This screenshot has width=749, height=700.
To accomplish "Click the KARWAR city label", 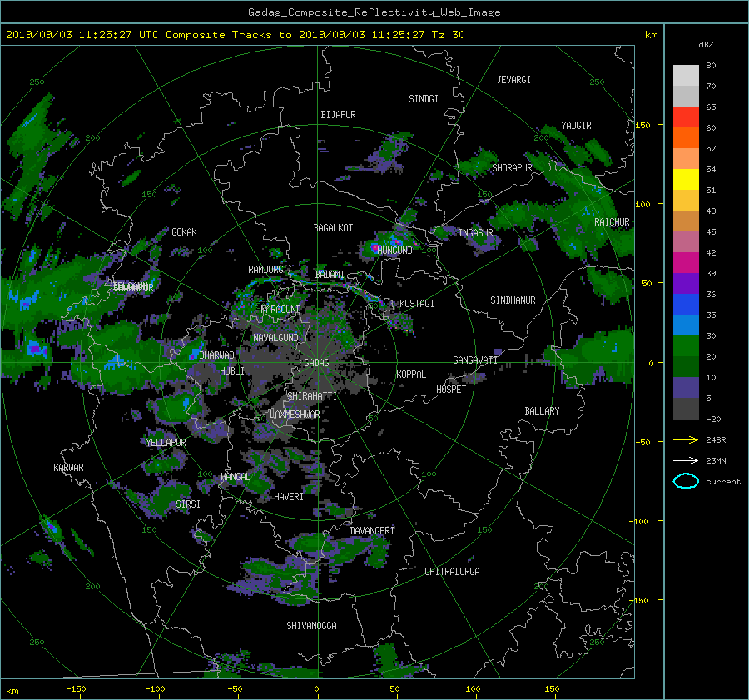I will (x=68, y=467).
